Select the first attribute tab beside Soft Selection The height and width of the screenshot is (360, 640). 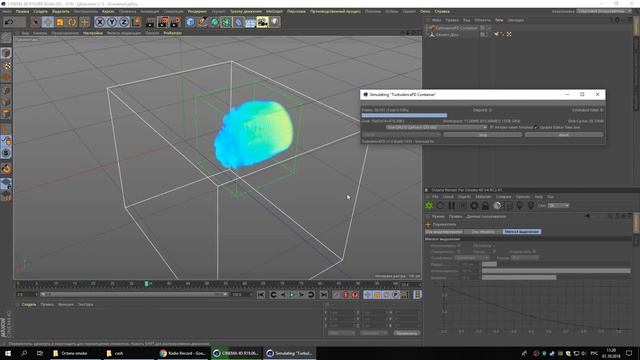click(x=444, y=231)
